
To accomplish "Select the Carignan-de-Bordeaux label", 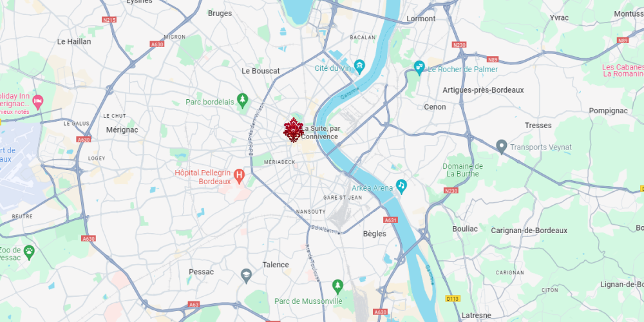I will [529, 231].
